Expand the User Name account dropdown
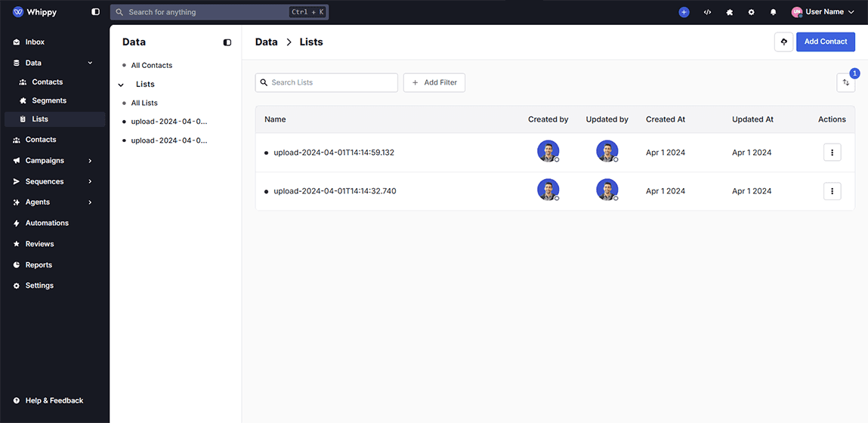Screen dimensions: 868x423 pos(851,12)
